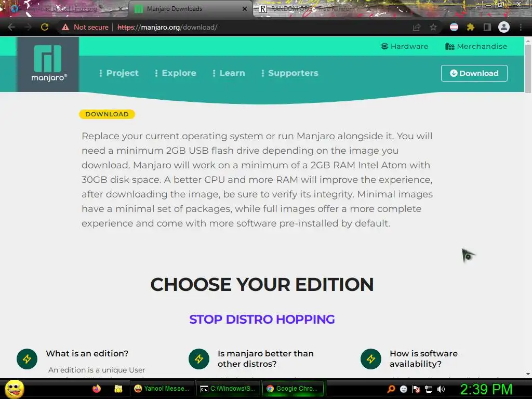Click the scrollbar down arrow

coord(528,374)
